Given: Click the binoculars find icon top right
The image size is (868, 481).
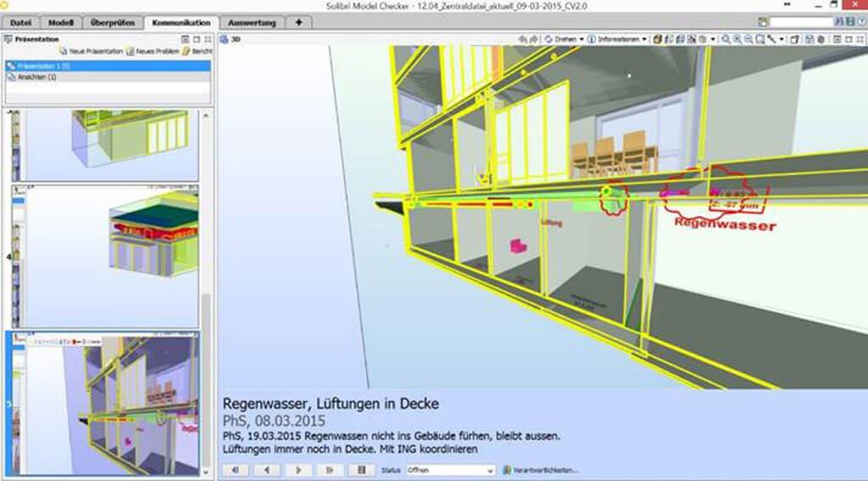Looking at the screenshot, I should (838, 21).
